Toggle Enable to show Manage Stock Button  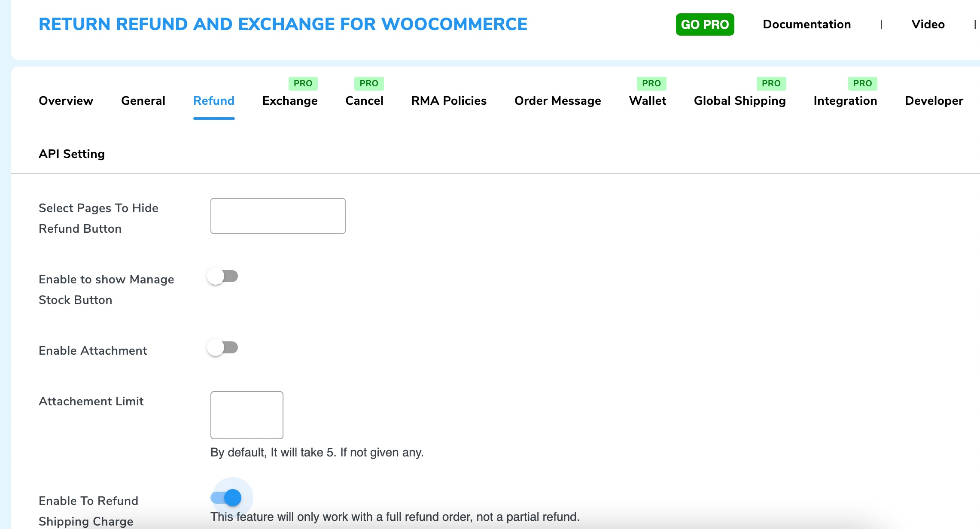pyautogui.click(x=222, y=277)
